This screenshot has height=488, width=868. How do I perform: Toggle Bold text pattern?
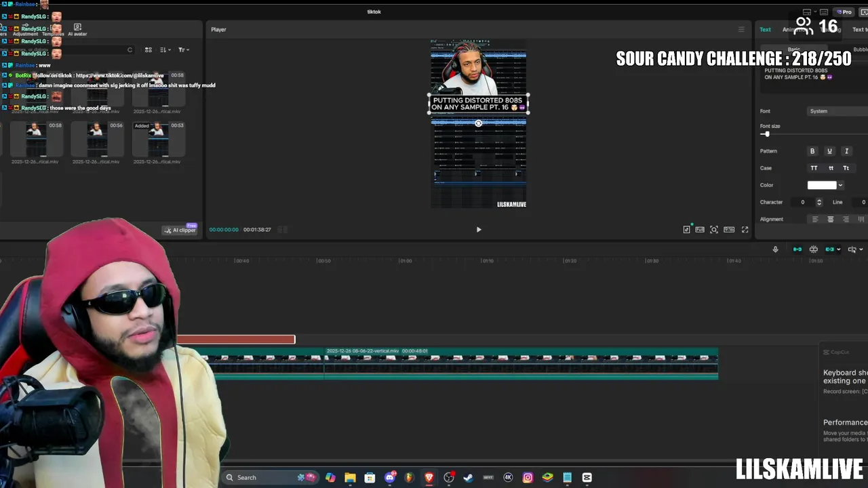(x=812, y=151)
